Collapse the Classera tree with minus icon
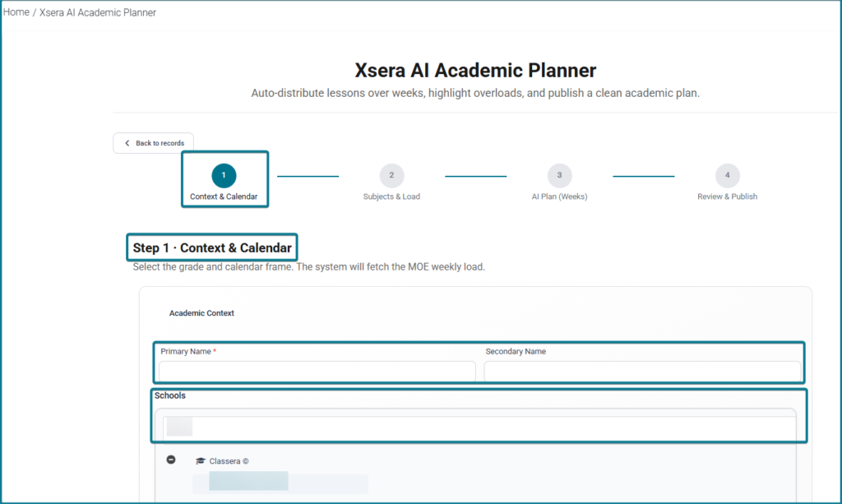Screen dimensions: 842x504 [171, 460]
